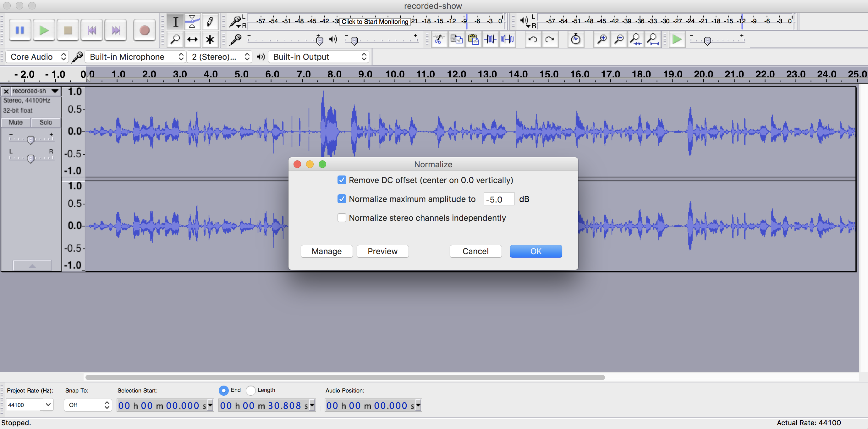Click the play-at-speed slider knob
This screenshot has width=868, height=429.
(x=708, y=41)
